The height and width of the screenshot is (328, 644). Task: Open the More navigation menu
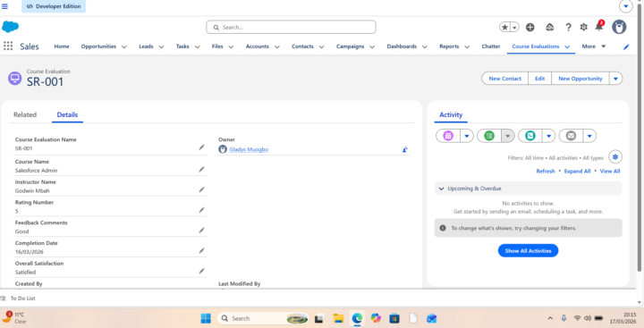[x=594, y=46]
